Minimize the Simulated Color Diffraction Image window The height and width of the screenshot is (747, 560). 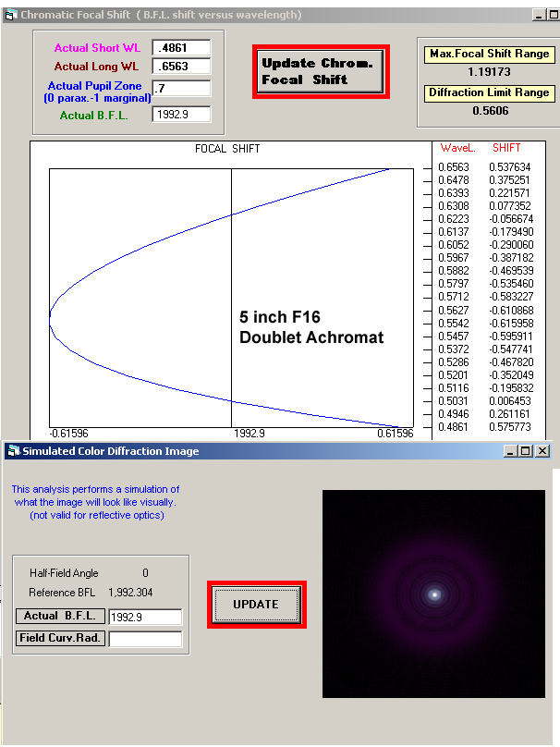click(x=510, y=450)
